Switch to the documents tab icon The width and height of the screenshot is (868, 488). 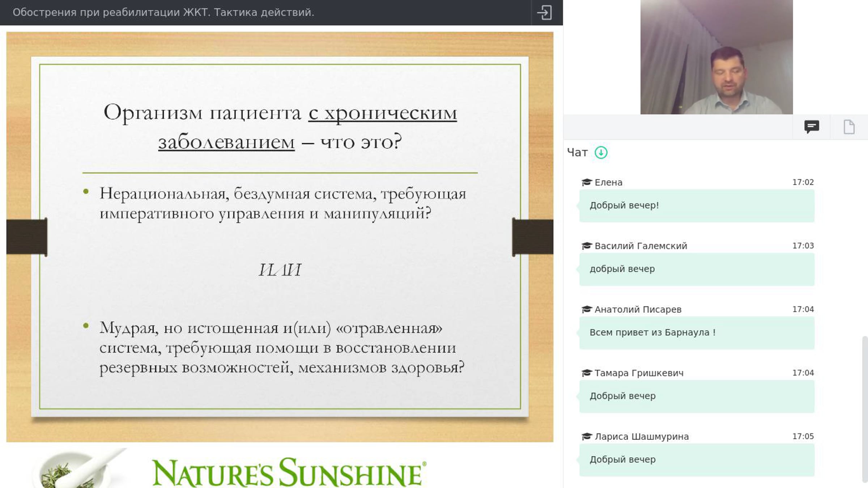pyautogui.click(x=849, y=127)
